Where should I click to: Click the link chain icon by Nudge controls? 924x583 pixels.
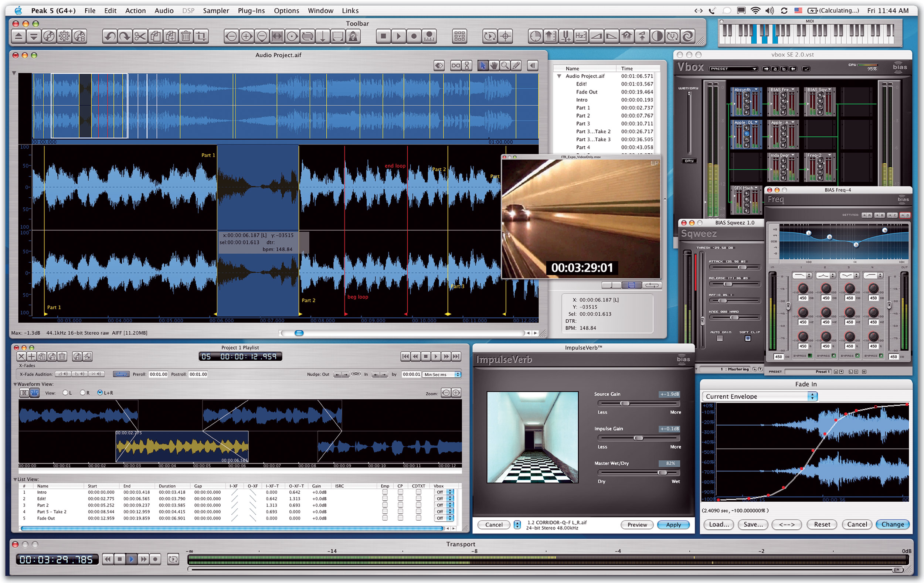click(x=356, y=374)
